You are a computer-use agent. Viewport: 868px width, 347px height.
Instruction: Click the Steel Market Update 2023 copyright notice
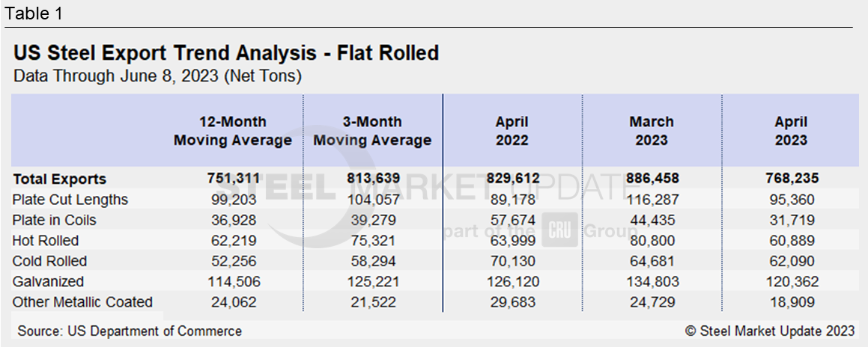coord(769,331)
